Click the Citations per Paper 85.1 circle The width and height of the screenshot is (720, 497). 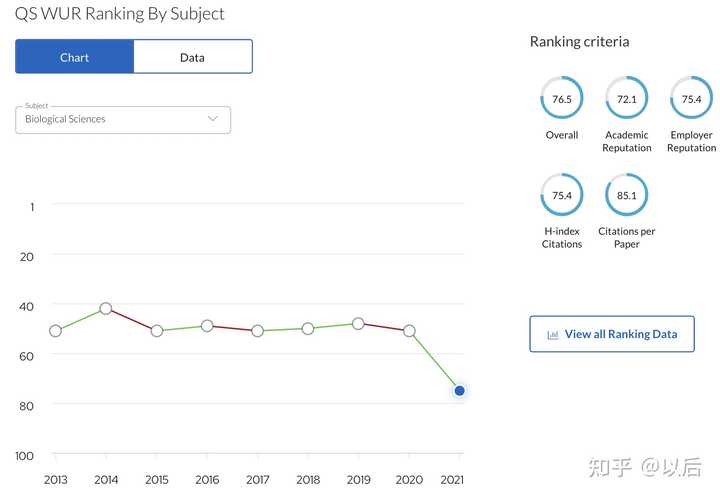626,194
